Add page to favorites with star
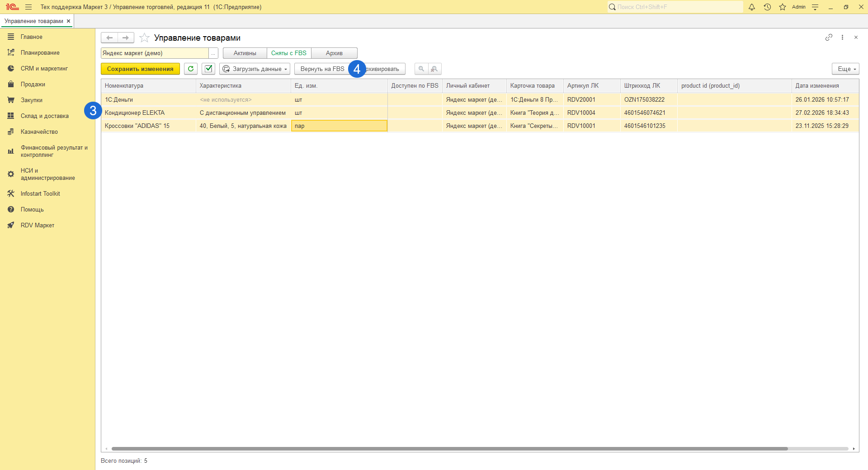 pos(144,38)
